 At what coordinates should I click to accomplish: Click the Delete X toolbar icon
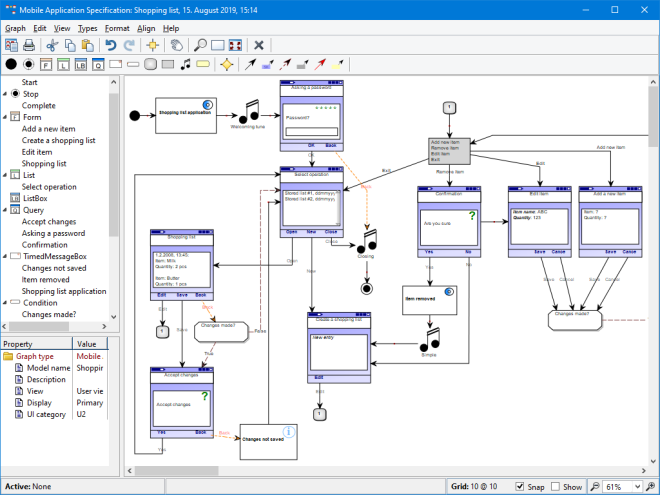point(259,45)
